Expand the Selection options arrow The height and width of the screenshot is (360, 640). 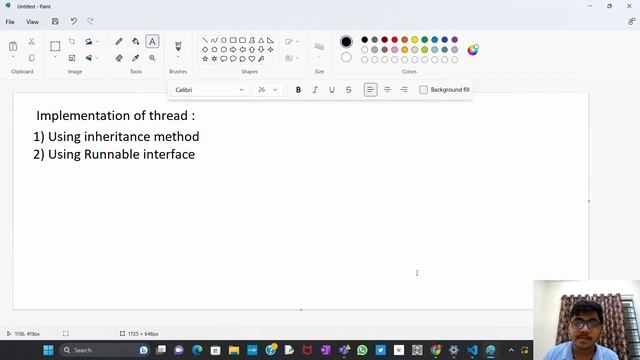coord(55,57)
